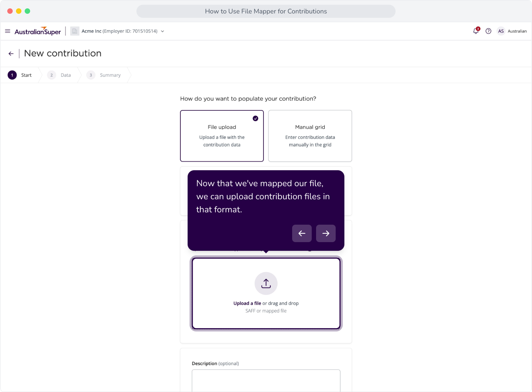Open the notifications bell
Image resolution: width=532 pixels, height=392 pixels.
pyautogui.click(x=476, y=31)
